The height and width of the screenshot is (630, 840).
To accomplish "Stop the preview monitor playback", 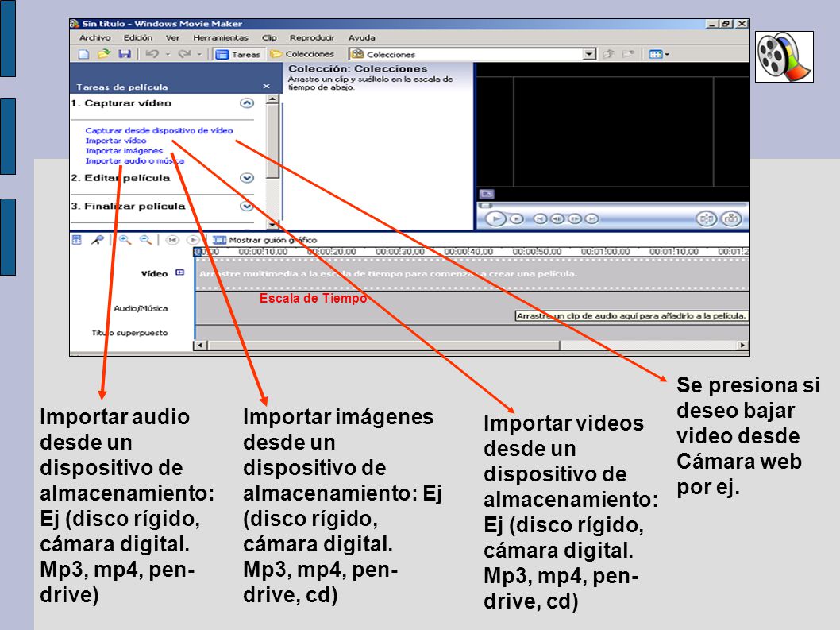I will (516, 218).
